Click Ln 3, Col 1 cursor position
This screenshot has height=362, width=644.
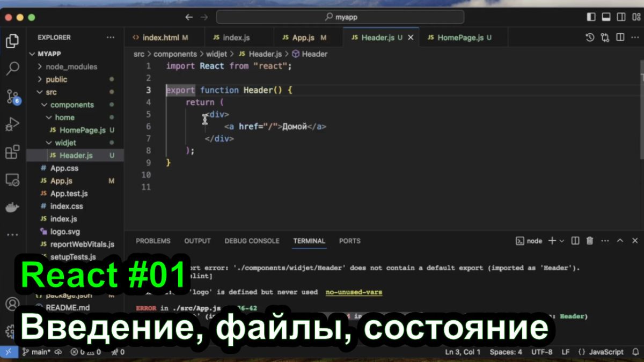(x=463, y=352)
